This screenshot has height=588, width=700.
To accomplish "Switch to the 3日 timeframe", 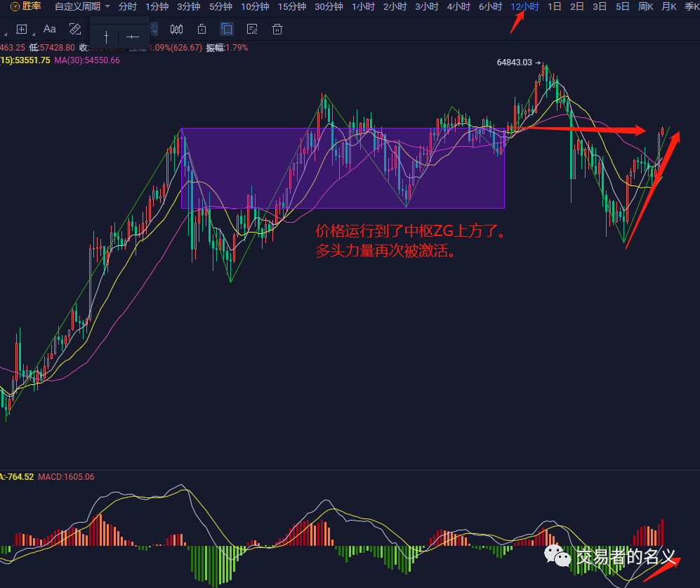I will coord(600,7).
